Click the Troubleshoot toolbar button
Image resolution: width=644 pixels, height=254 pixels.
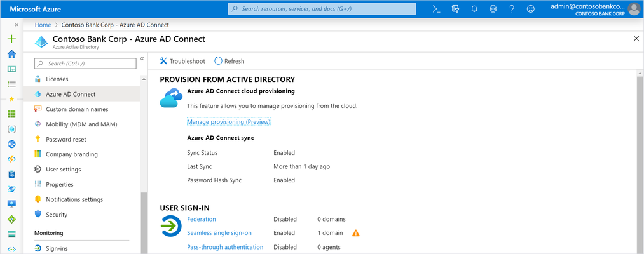[182, 61]
